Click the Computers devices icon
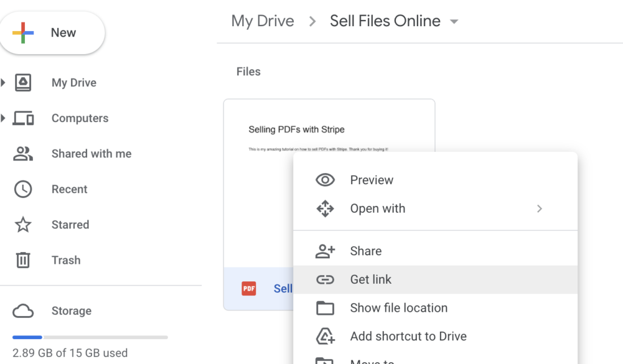 coord(23,118)
